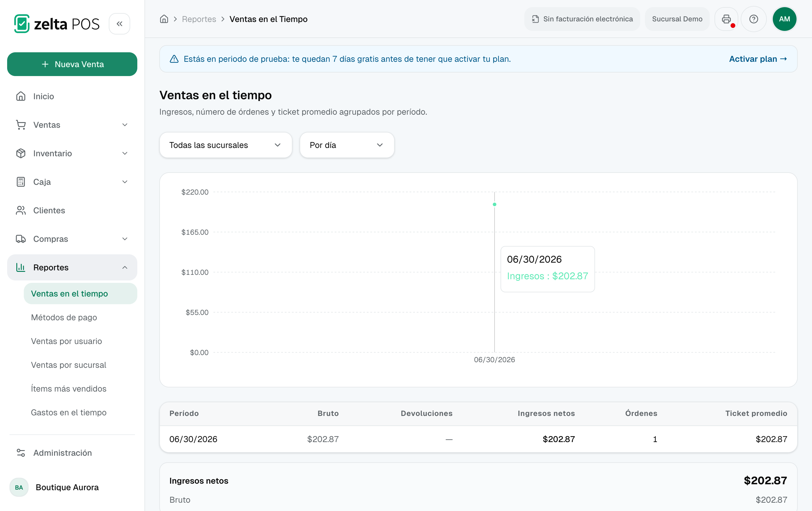
Task: Open the Por día grouping dropdown
Action: tap(347, 145)
